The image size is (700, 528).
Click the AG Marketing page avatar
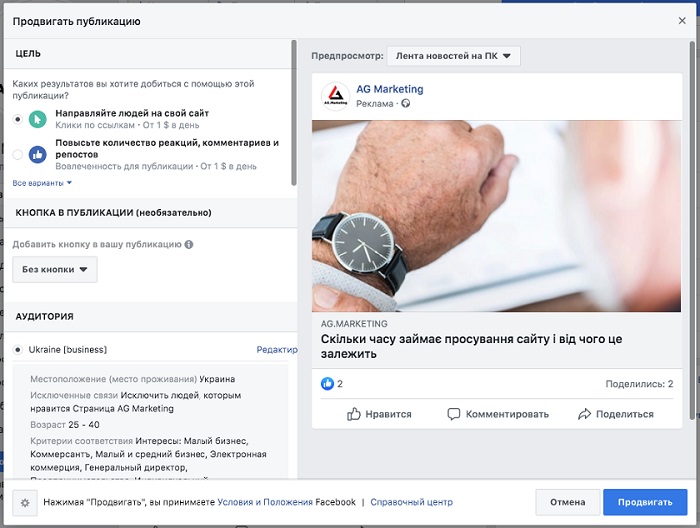pos(335,96)
